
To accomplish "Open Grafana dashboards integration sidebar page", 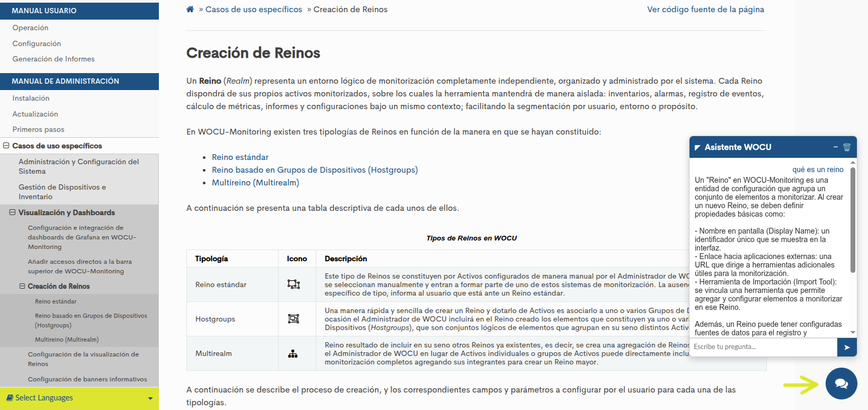I will [x=82, y=237].
